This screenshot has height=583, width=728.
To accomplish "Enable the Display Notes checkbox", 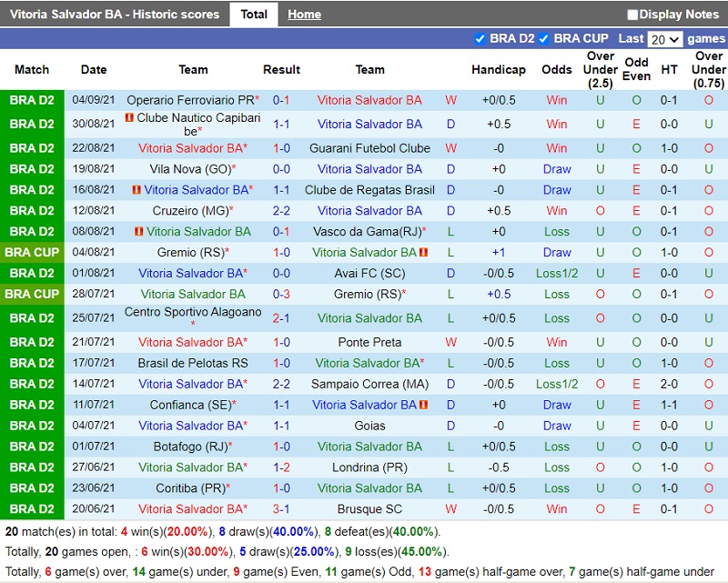I will [x=632, y=15].
